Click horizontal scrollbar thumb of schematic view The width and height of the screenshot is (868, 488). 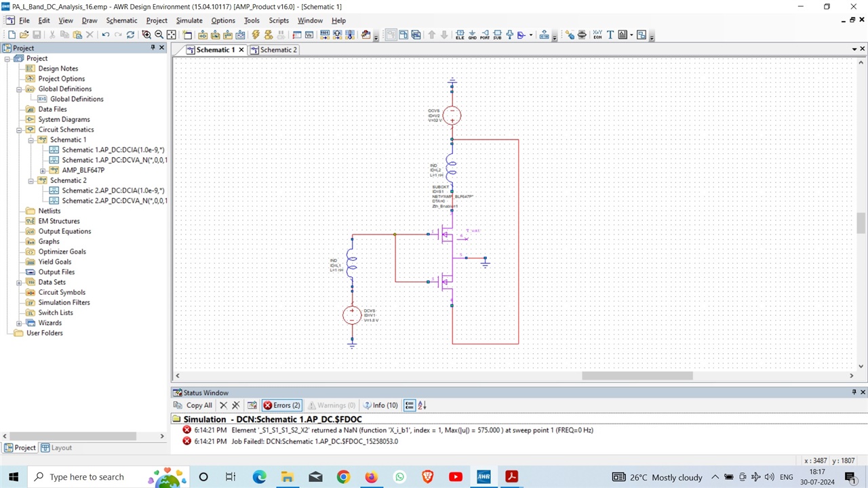pyautogui.click(x=637, y=375)
